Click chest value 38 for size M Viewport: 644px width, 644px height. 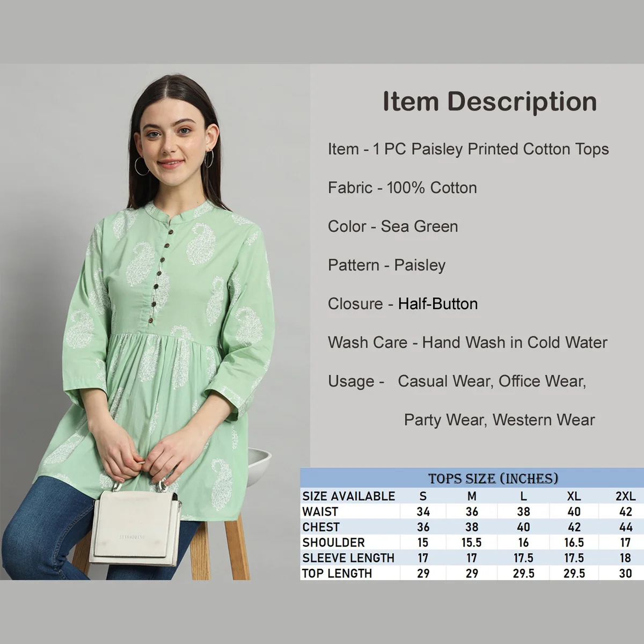click(x=472, y=527)
